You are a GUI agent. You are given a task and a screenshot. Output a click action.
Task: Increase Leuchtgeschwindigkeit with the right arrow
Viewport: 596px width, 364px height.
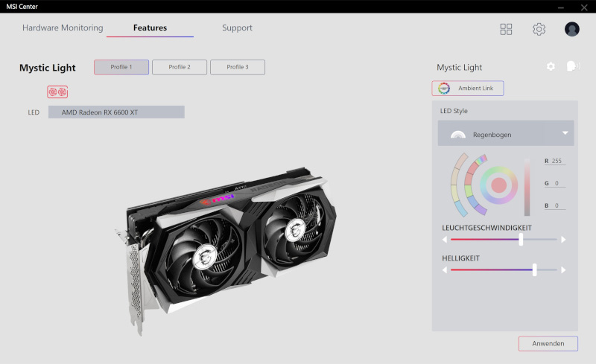pyautogui.click(x=563, y=240)
